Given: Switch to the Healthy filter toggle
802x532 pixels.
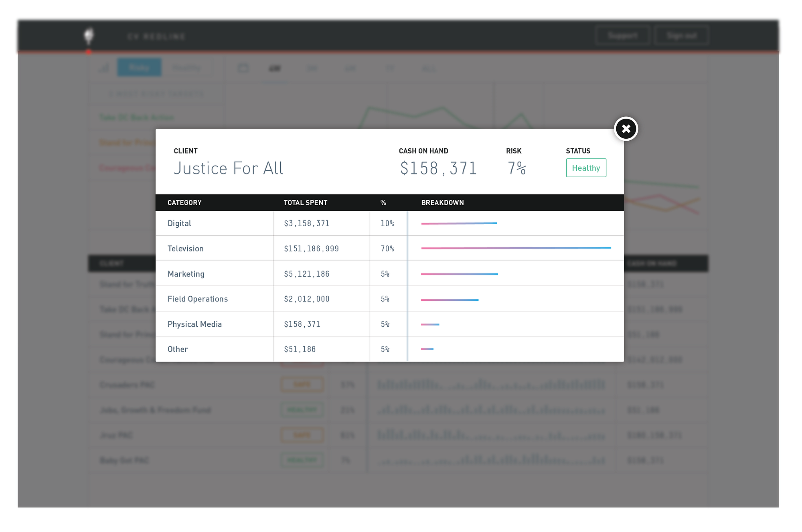Looking at the screenshot, I should (x=186, y=67).
